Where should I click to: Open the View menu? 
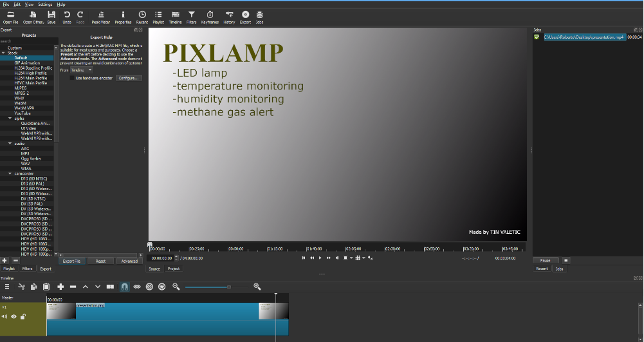(29, 5)
